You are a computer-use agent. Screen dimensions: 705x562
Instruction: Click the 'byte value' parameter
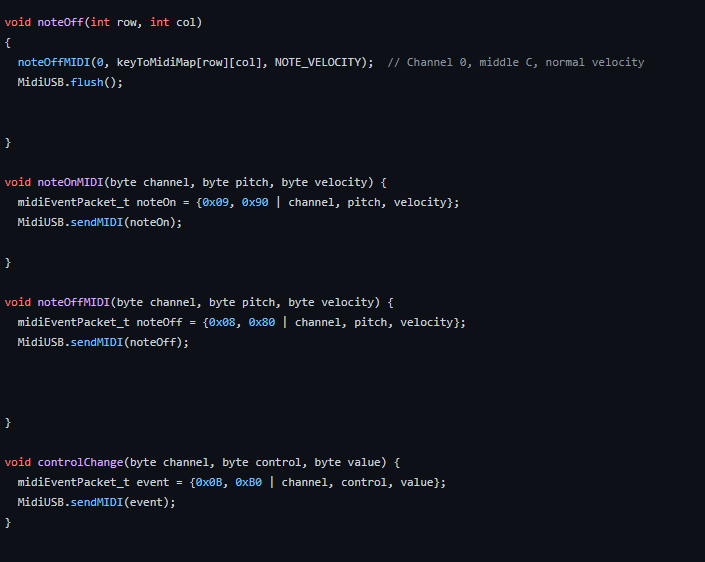(350, 462)
